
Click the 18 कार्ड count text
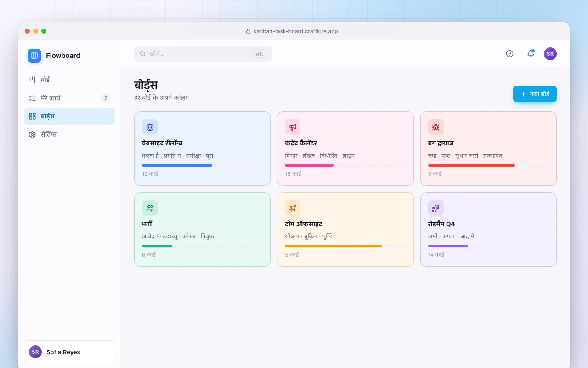tap(293, 174)
